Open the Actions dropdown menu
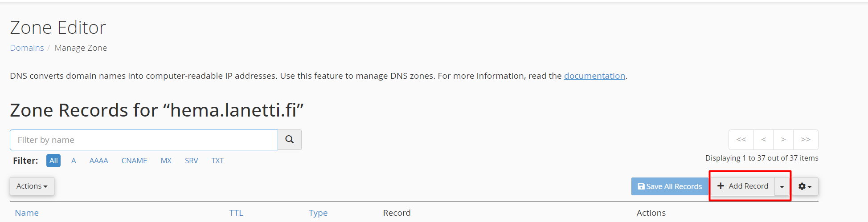Viewport: 868px width, 222px height. (32, 186)
